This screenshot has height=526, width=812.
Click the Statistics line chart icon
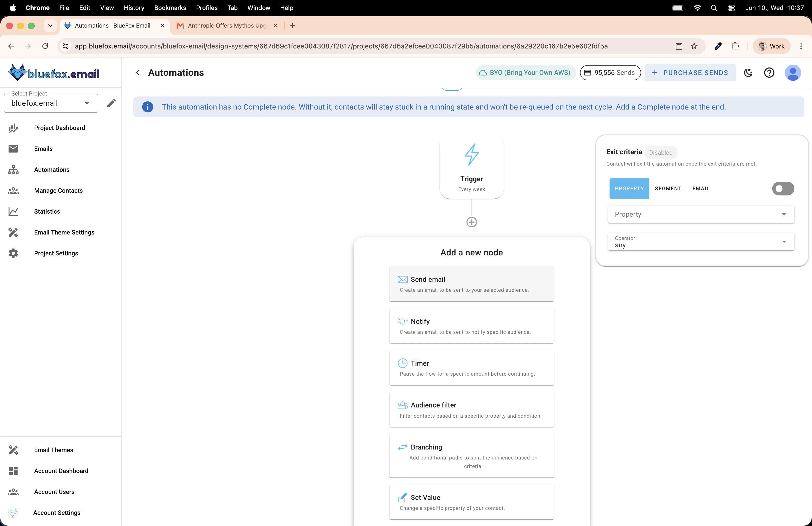[x=13, y=212]
